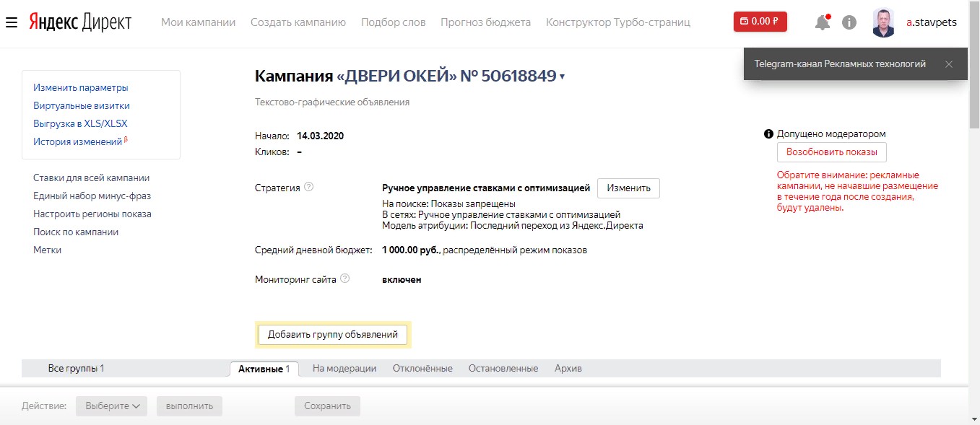This screenshot has width=980, height=425.
Task: Open the user avatar profile picture
Action: [x=883, y=22]
